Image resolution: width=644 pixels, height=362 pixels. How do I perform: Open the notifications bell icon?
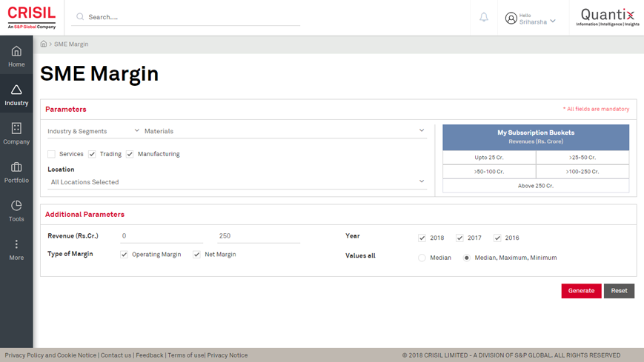484,17
